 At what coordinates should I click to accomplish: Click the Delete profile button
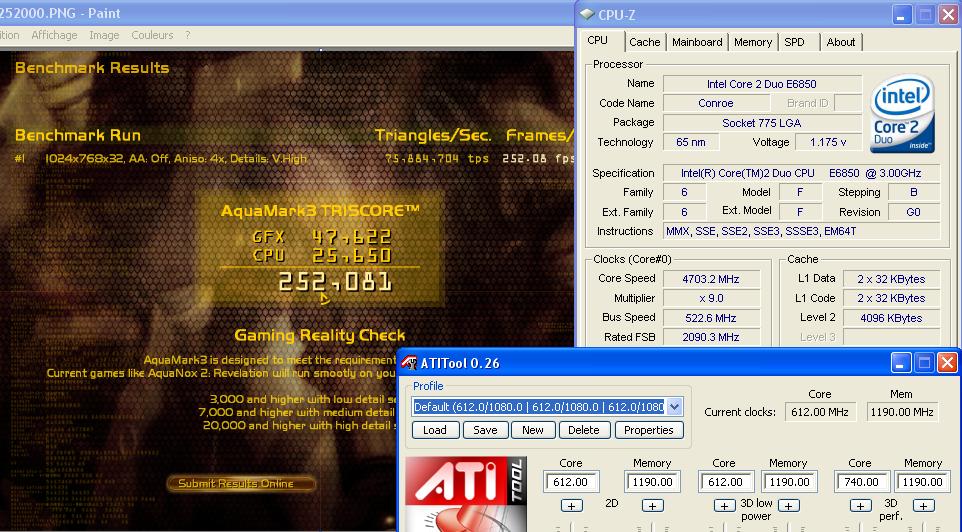[x=583, y=430]
